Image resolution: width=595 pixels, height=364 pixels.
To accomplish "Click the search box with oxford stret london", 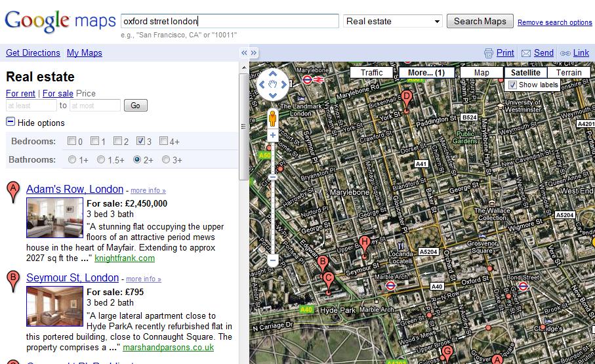I will click(230, 21).
